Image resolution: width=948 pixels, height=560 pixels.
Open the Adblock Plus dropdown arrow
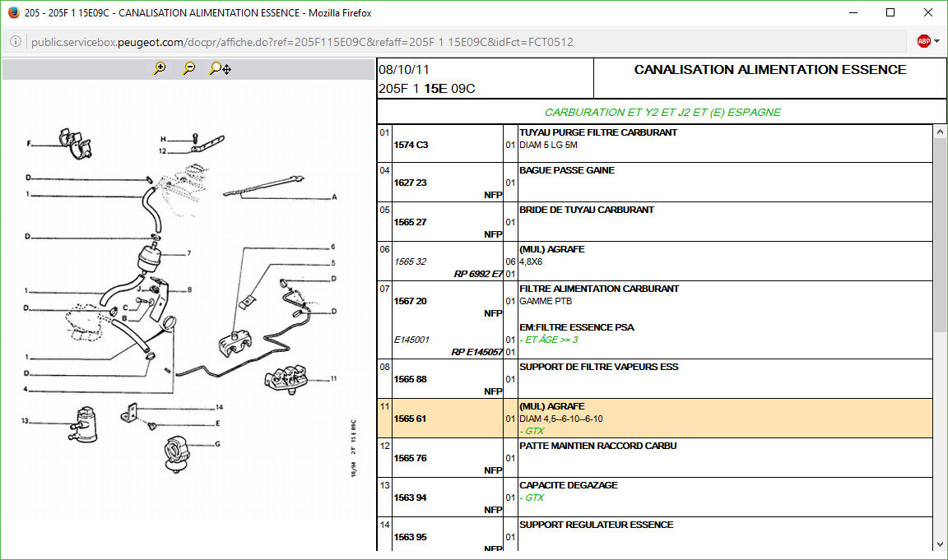(x=937, y=41)
